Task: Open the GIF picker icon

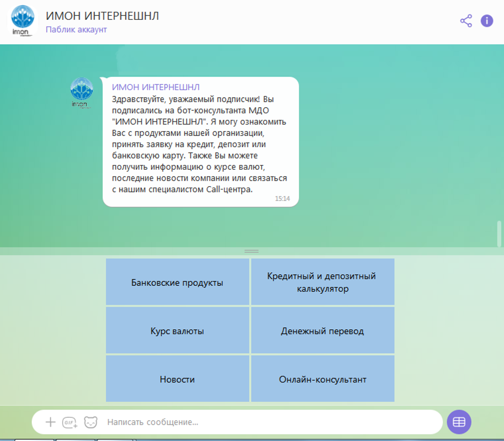Action: click(70, 422)
